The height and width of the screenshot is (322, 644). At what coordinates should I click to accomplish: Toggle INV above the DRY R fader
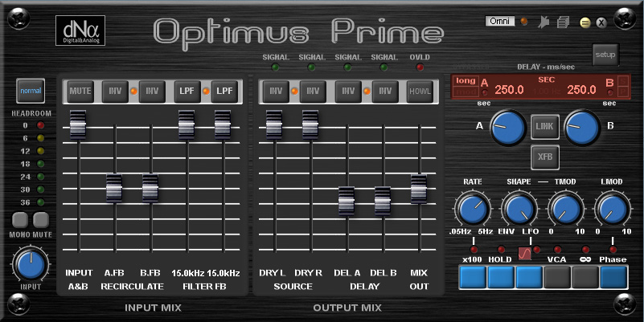(313, 91)
